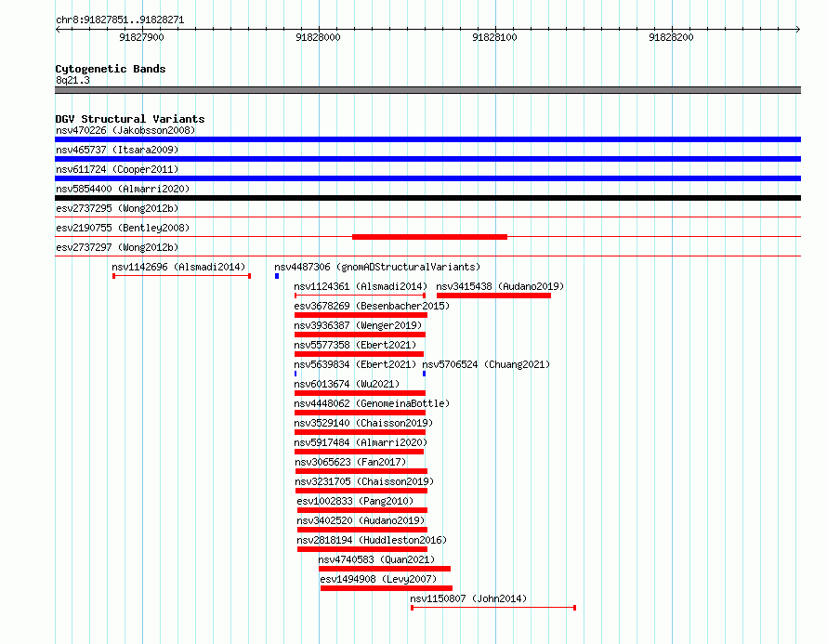Select esv1002833 (Pang2010) label
Viewport: 827px width, 644px height.
[355, 501]
